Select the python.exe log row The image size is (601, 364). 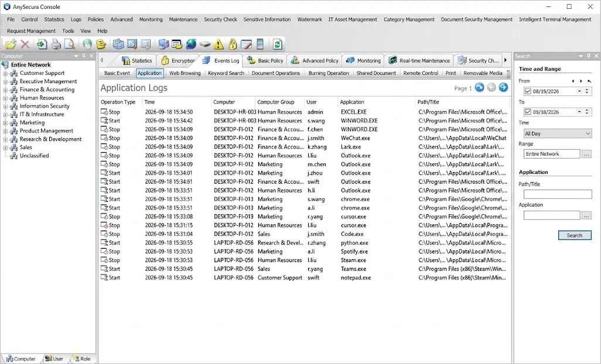pyautogui.click(x=305, y=243)
